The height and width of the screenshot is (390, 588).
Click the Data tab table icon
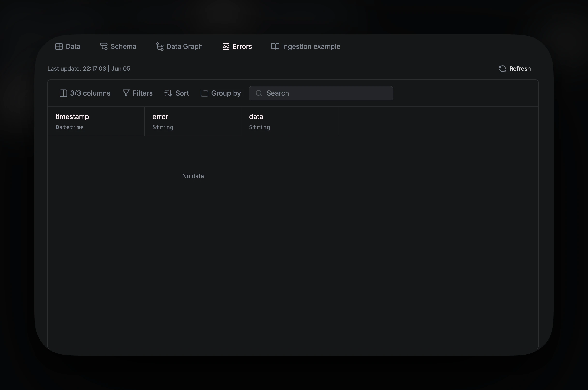coord(59,46)
